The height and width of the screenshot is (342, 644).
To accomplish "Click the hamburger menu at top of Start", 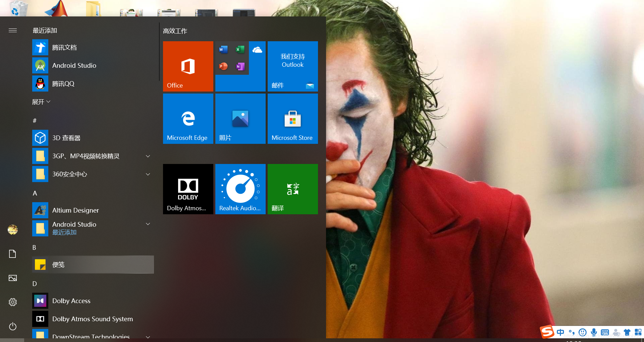I will pyautogui.click(x=13, y=31).
